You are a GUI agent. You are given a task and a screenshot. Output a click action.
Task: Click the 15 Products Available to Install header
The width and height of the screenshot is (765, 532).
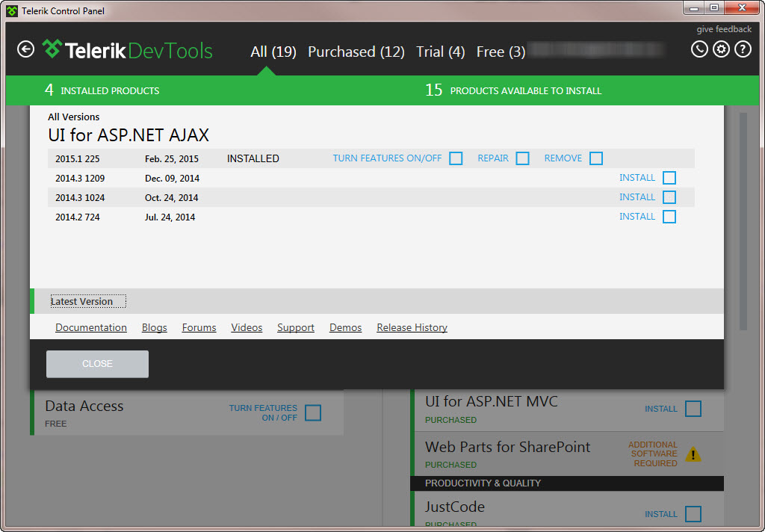(x=513, y=90)
